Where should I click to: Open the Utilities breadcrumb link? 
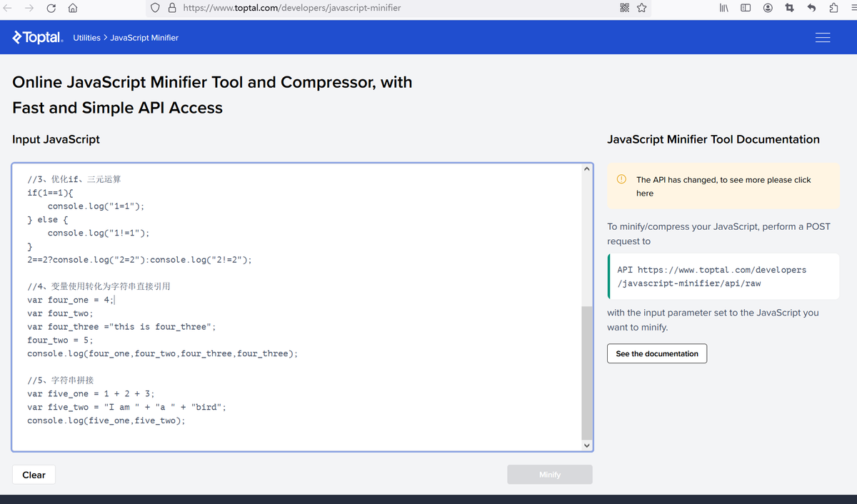[x=86, y=38]
